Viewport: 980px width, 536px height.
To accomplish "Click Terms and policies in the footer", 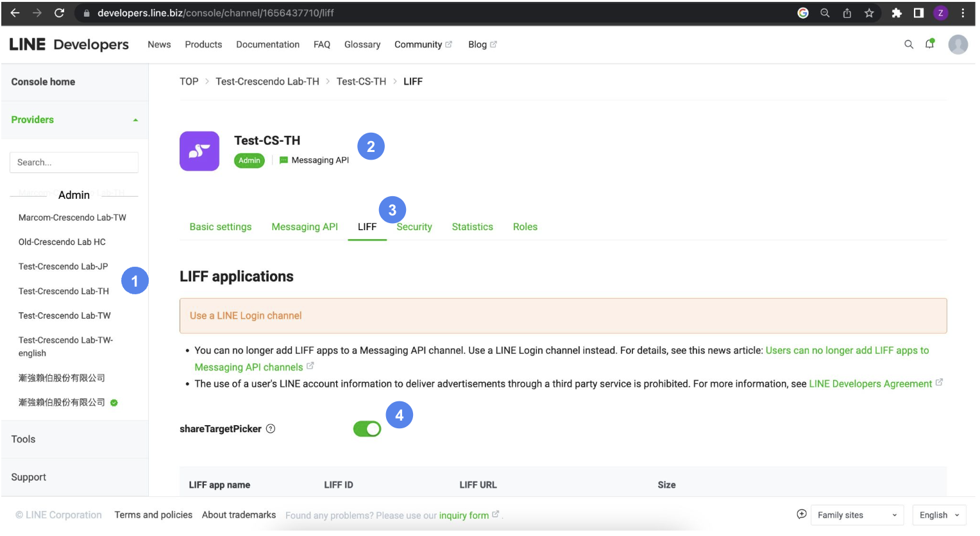I will (153, 515).
